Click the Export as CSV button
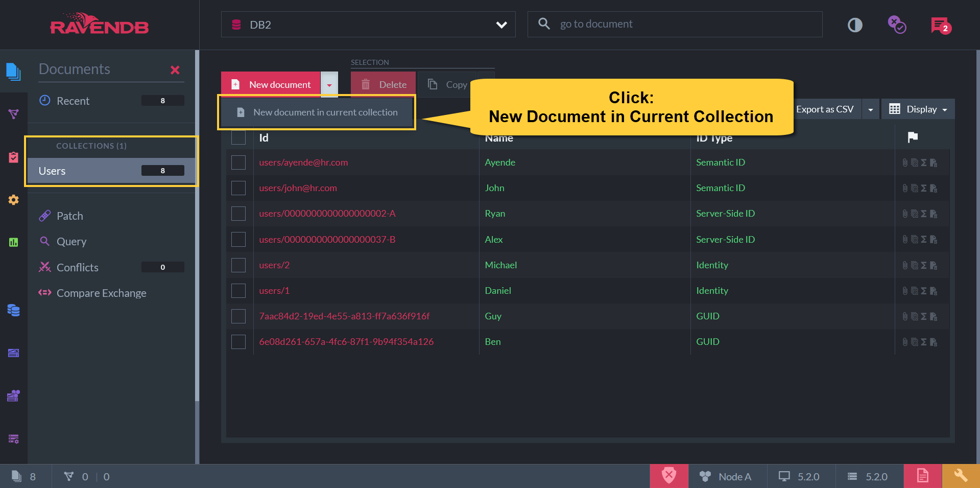Viewport: 980px width, 488px height. coord(825,109)
